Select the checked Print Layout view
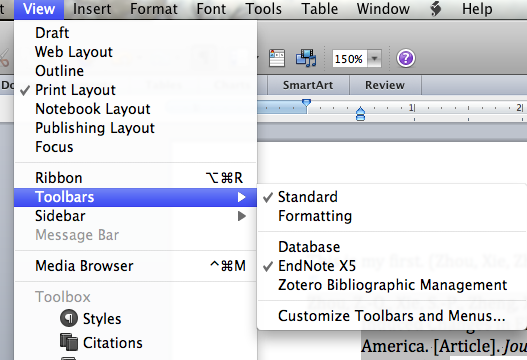This screenshot has height=360, width=527. [135, 90]
